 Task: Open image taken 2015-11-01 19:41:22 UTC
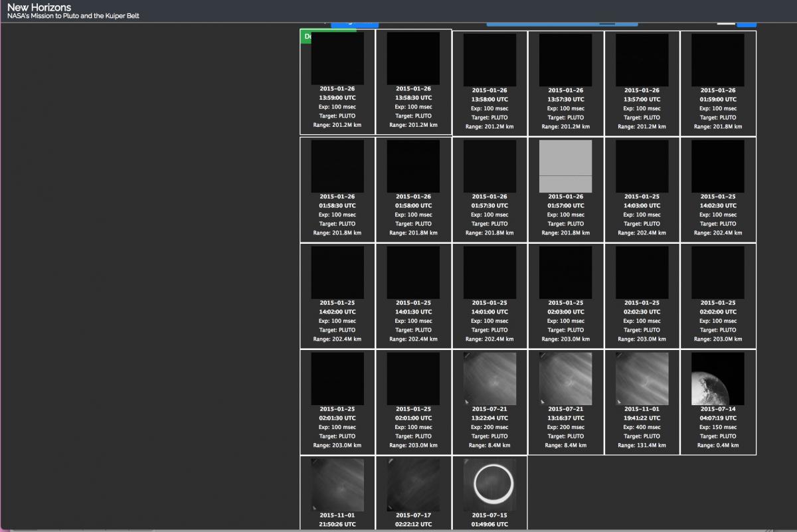tap(642, 379)
